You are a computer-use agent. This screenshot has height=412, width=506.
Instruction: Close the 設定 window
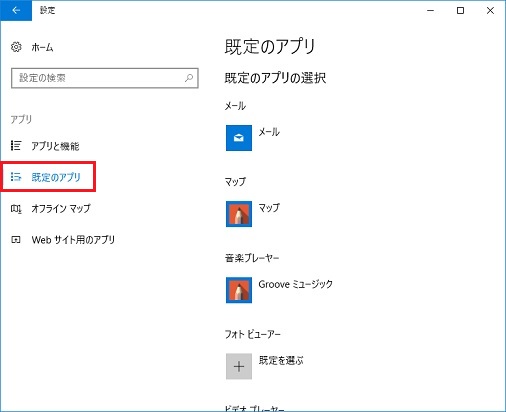pyautogui.click(x=490, y=10)
